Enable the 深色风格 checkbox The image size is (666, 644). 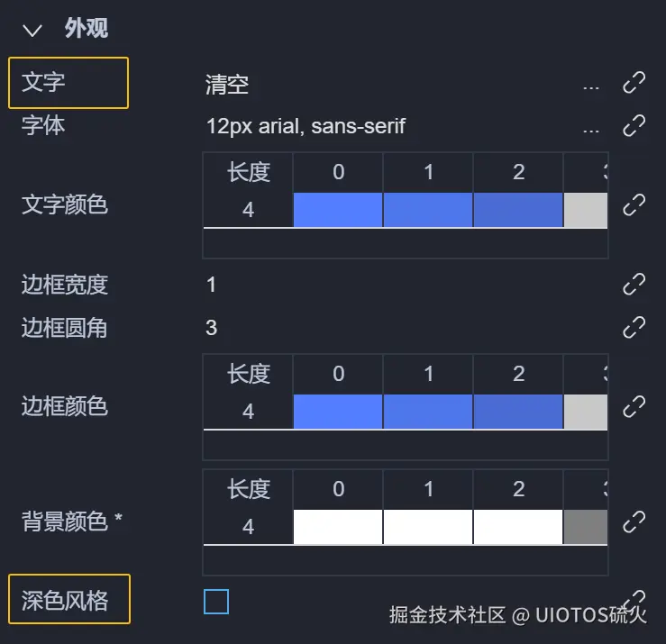(x=216, y=601)
